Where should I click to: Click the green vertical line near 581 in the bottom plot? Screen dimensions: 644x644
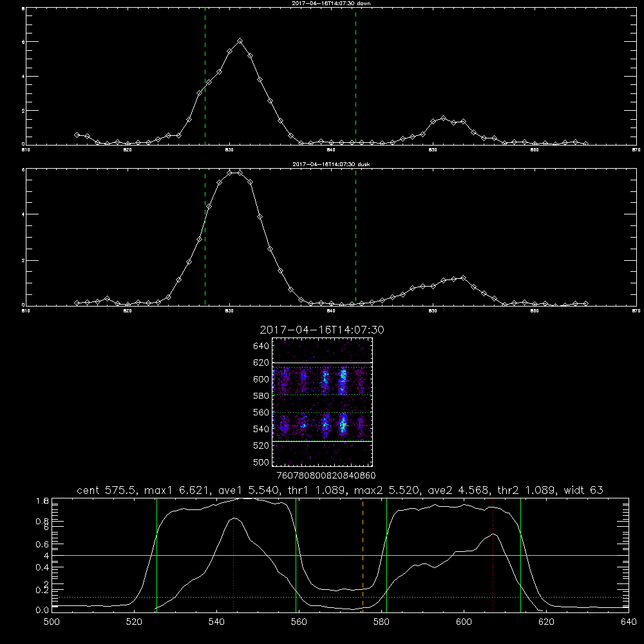click(386, 554)
